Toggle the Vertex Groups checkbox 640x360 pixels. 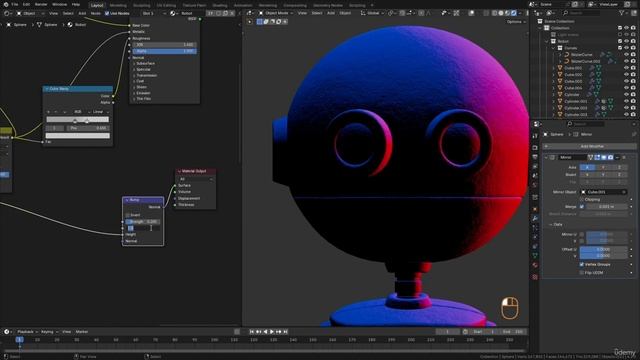582,264
